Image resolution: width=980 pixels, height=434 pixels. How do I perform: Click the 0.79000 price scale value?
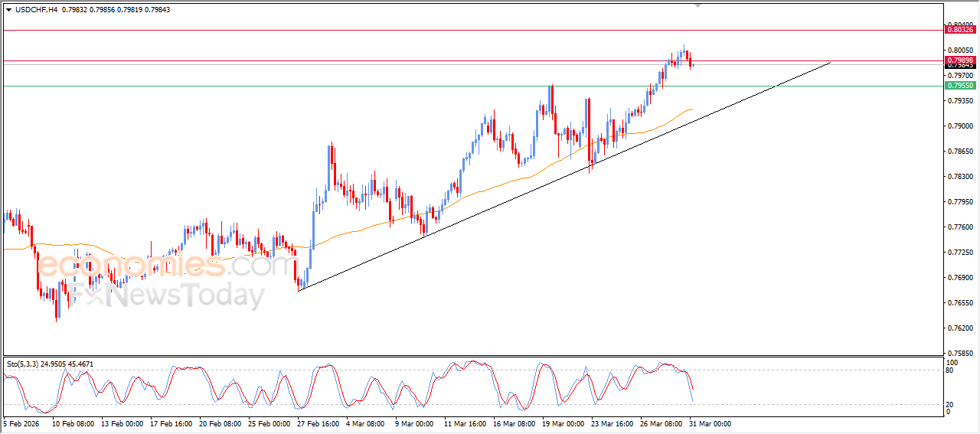click(961, 126)
